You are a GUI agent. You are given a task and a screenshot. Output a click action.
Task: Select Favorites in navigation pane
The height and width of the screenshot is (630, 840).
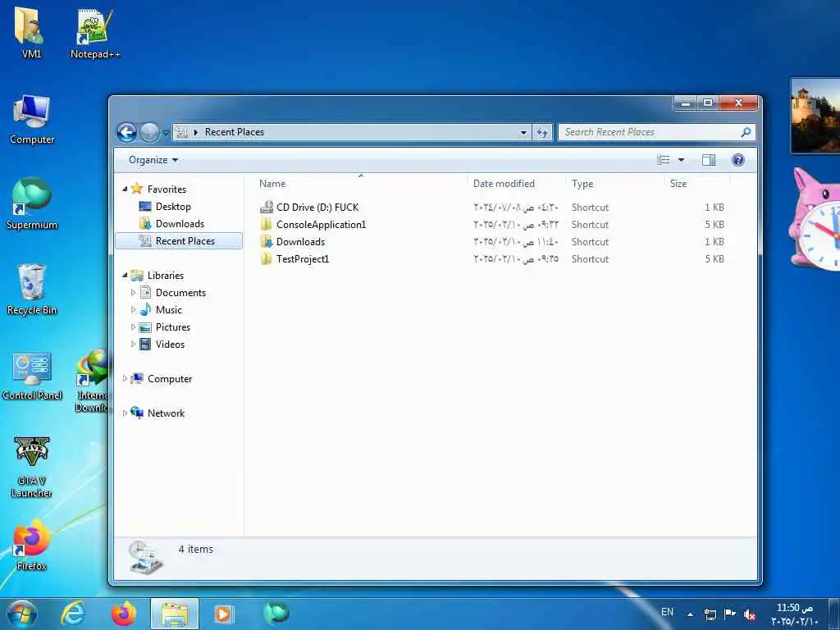point(167,189)
